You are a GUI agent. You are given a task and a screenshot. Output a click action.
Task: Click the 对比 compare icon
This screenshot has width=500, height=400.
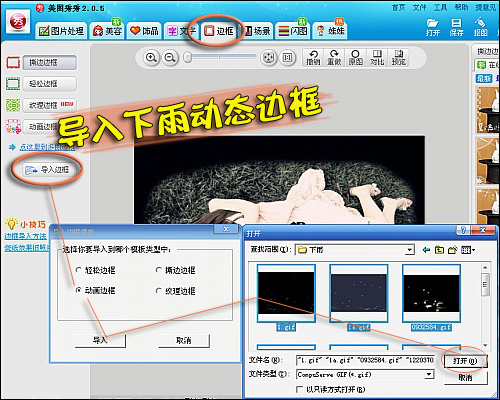(377, 58)
